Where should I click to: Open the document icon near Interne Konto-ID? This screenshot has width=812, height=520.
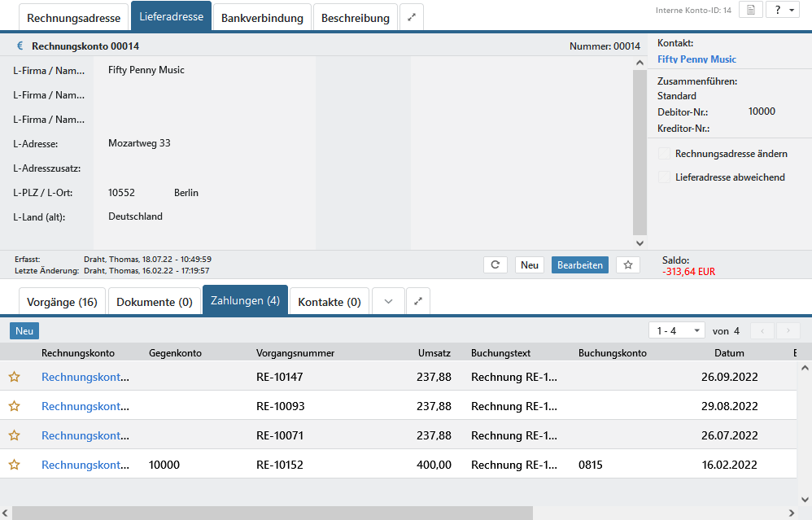point(750,10)
